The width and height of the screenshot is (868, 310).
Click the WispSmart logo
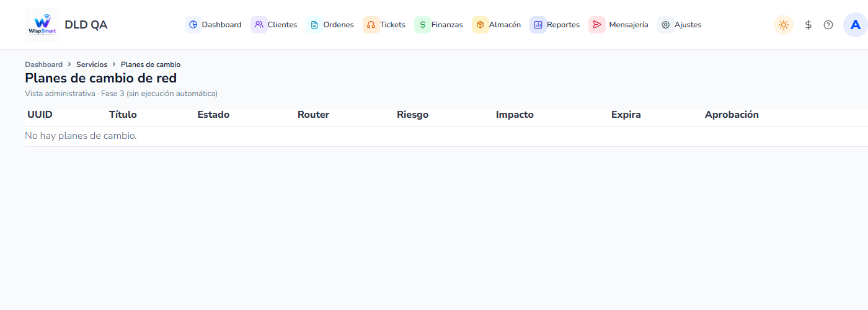coord(42,25)
